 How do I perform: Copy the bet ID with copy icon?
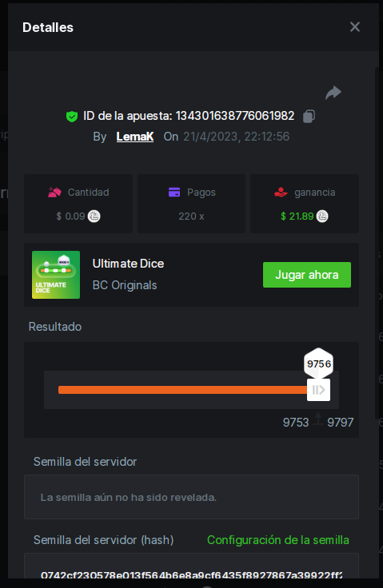(309, 116)
